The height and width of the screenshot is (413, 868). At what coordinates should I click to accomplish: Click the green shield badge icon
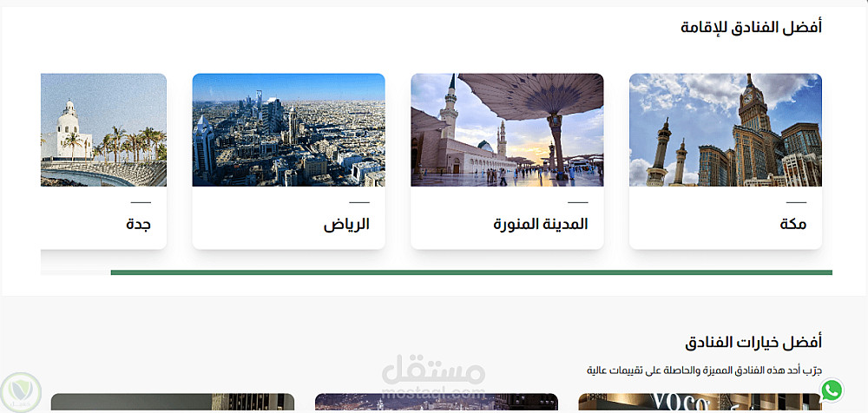21,392
